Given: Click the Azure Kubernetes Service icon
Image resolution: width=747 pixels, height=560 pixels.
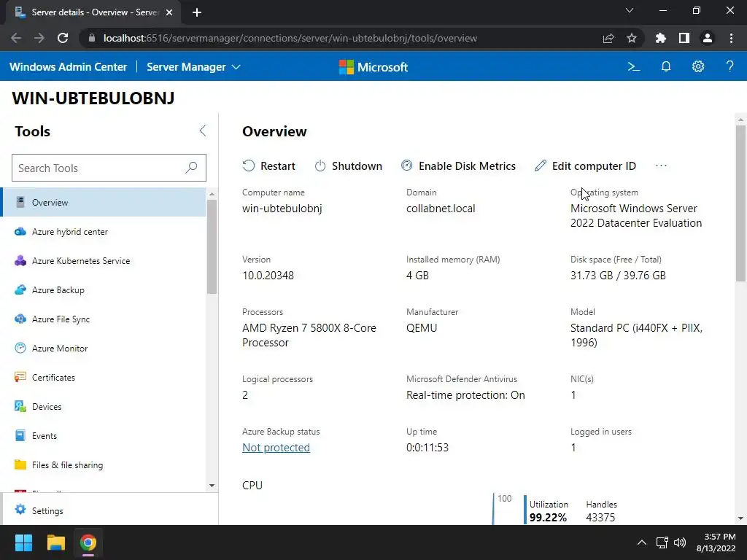Looking at the screenshot, I should pos(20,260).
